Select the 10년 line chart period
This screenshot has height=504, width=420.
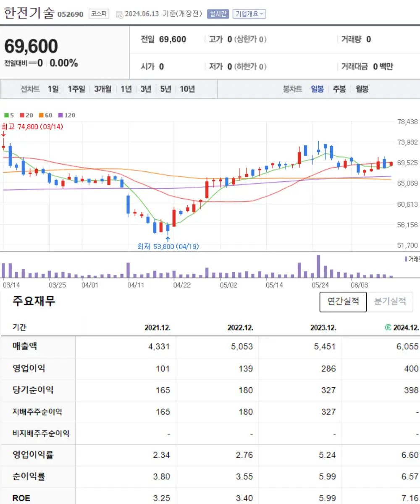[187, 89]
